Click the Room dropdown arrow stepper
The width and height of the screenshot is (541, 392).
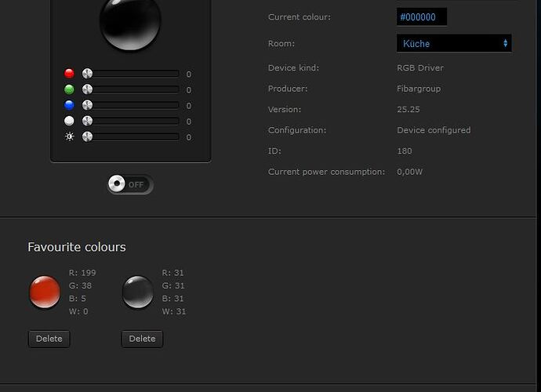(505, 43)
